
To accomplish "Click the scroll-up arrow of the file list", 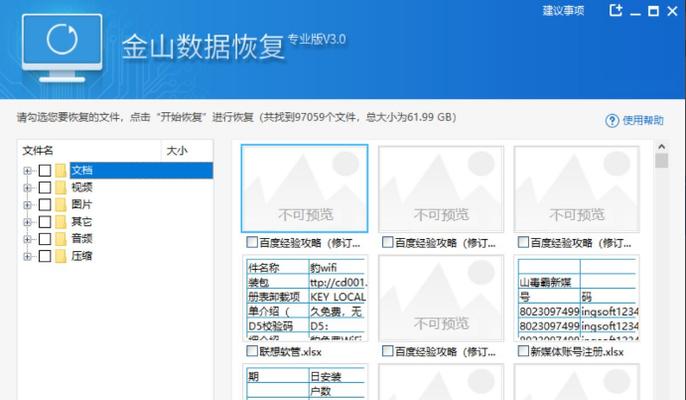I will (x=662, y=147).
